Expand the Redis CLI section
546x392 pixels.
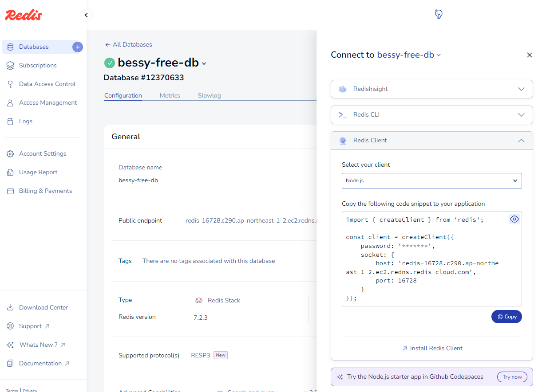point(431,115)
